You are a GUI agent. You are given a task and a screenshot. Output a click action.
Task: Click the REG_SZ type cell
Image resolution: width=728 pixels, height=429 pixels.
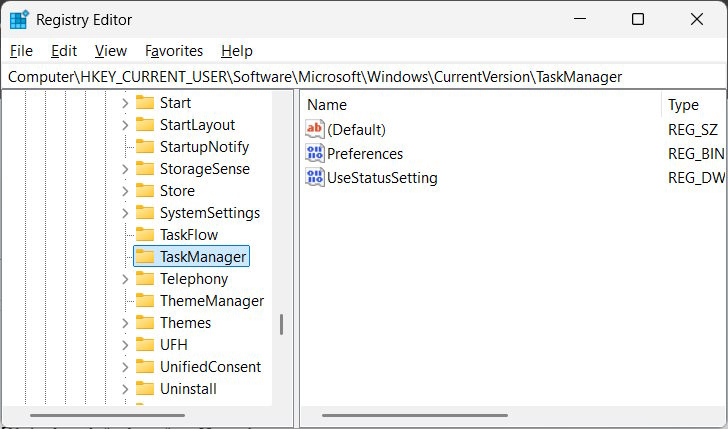coord(693,130)
